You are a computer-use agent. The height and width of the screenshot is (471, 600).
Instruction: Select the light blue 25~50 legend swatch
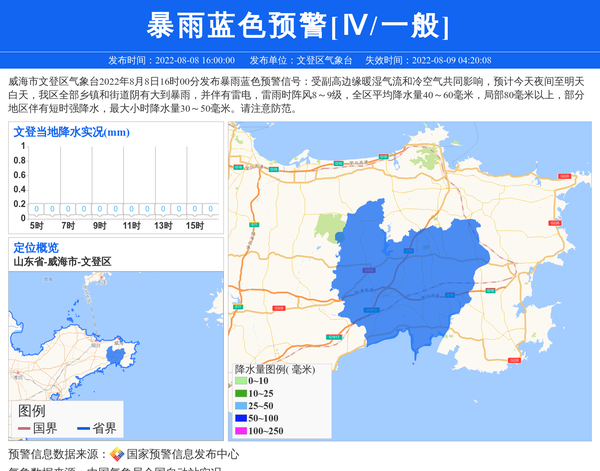point(241,406)
